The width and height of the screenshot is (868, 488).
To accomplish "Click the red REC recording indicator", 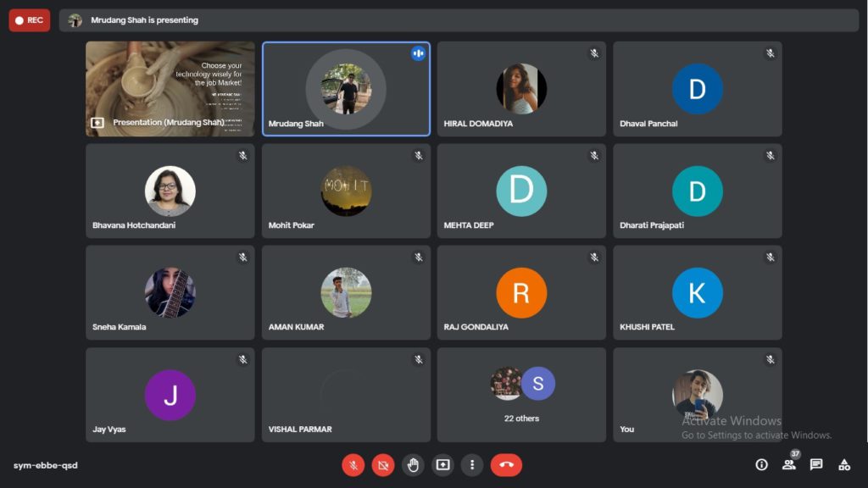I will (x=30, y=20).
